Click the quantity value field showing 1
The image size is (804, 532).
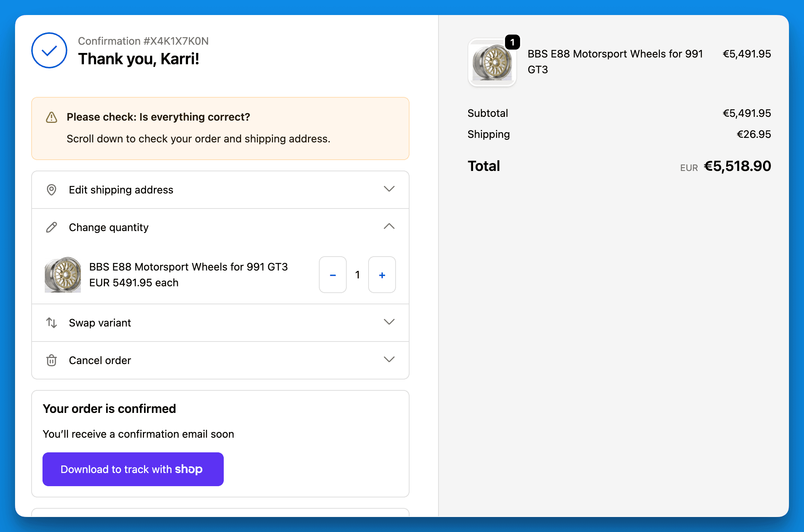click(x=358, y=275)
